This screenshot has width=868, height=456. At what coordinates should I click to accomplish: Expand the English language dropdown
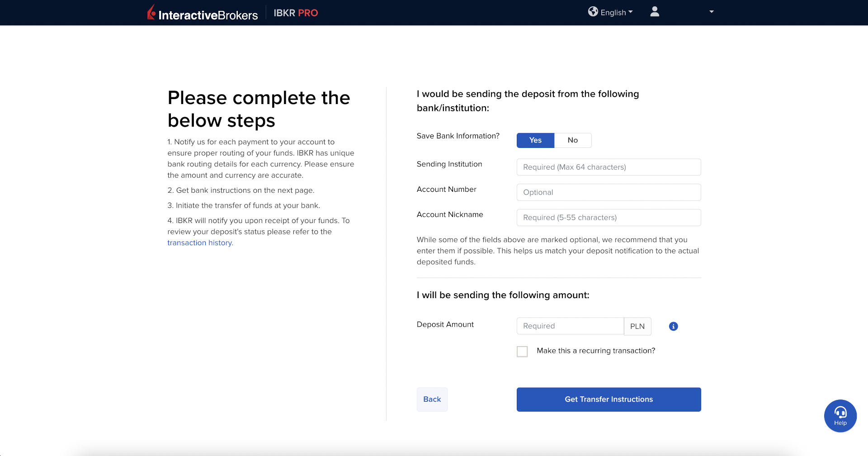pos(617,12)
